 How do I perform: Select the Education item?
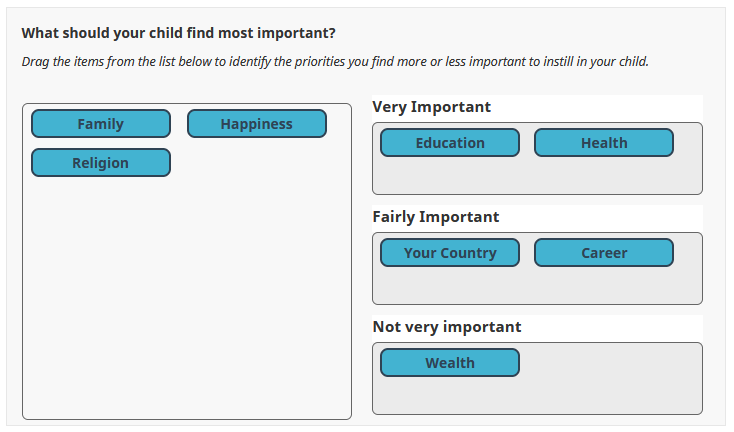[450, 143]
